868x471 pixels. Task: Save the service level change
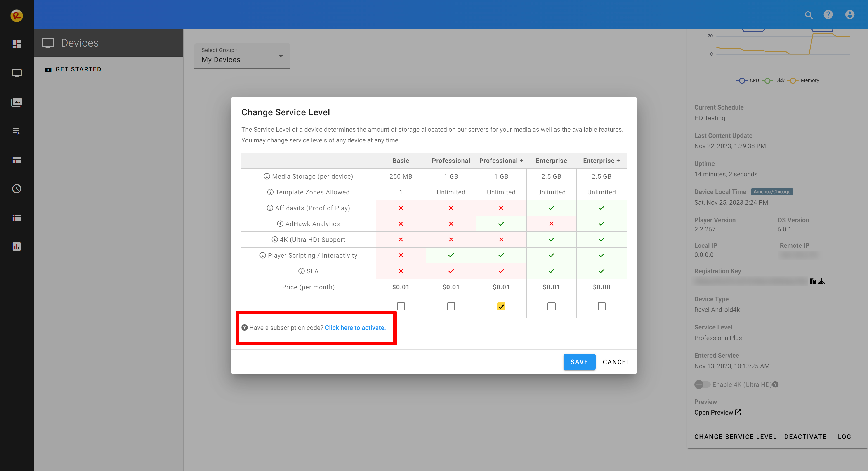(579, 362)
